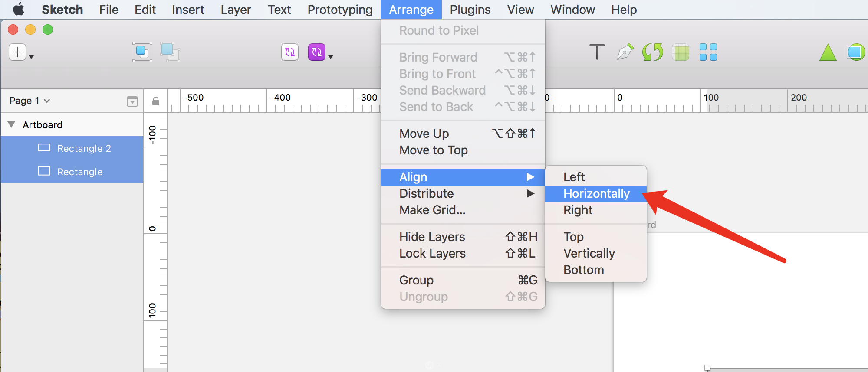
Task: Align layers Vertically
Action: [595, 253]
